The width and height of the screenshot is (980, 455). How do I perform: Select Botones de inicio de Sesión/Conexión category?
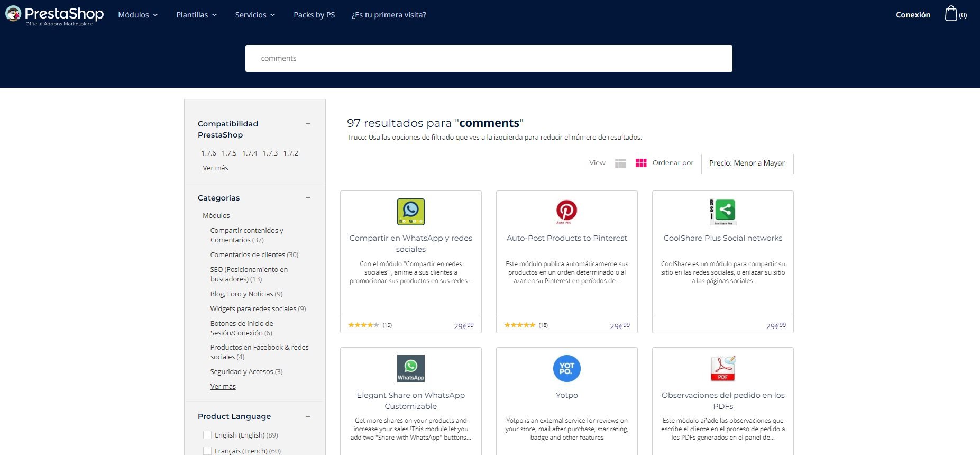coord(242,328)
